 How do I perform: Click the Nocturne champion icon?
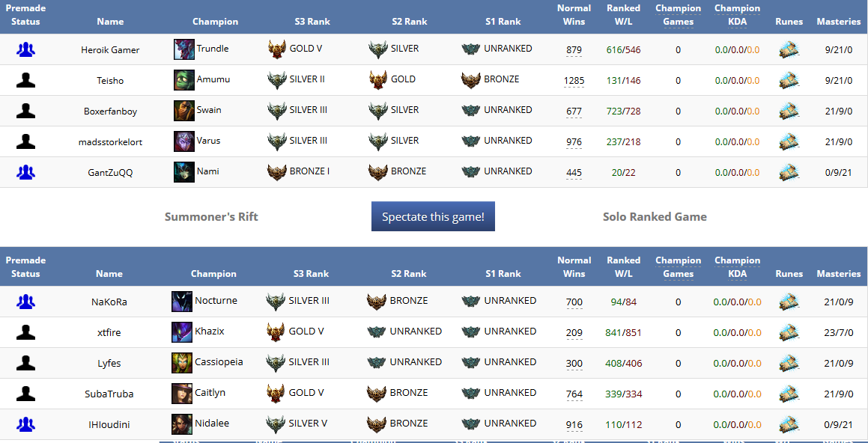pos(182,302)
